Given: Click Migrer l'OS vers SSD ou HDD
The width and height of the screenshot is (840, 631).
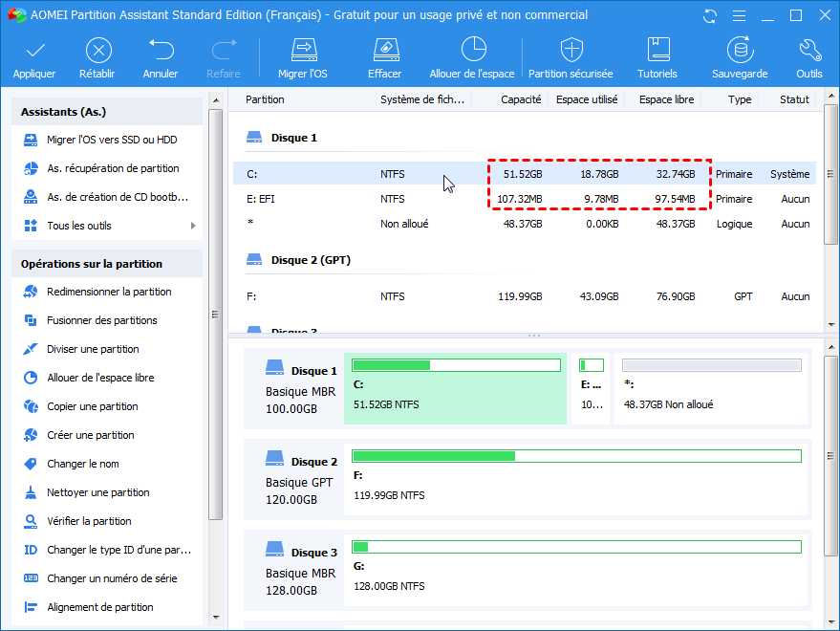Looking at the screenshot, I should coord(111,140).
